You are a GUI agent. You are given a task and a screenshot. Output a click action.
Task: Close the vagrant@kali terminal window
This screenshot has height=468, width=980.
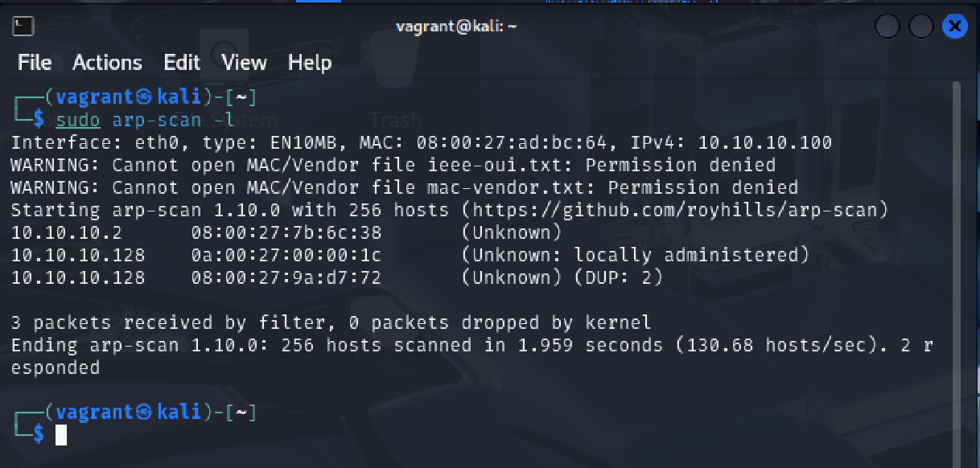tap(954, 27)
